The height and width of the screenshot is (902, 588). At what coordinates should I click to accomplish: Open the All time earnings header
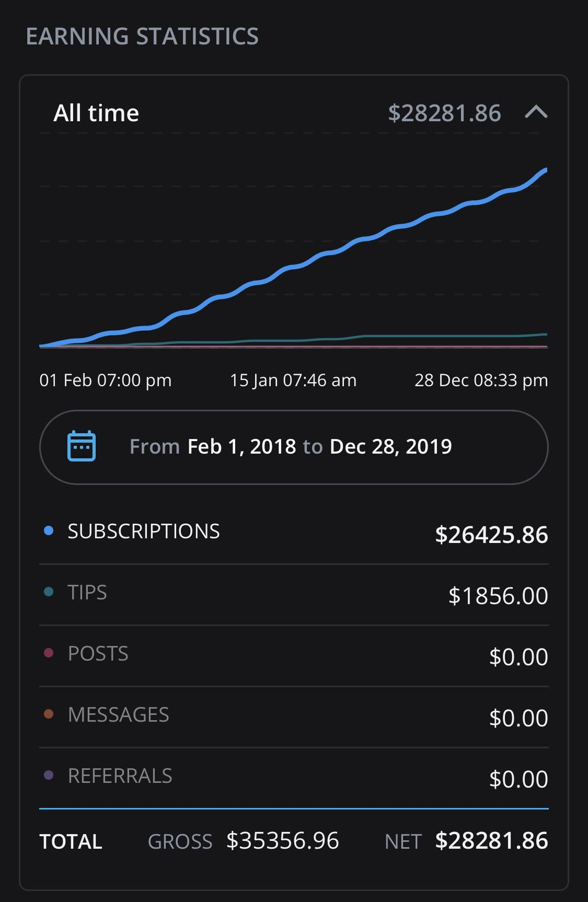tap(97, 113)
